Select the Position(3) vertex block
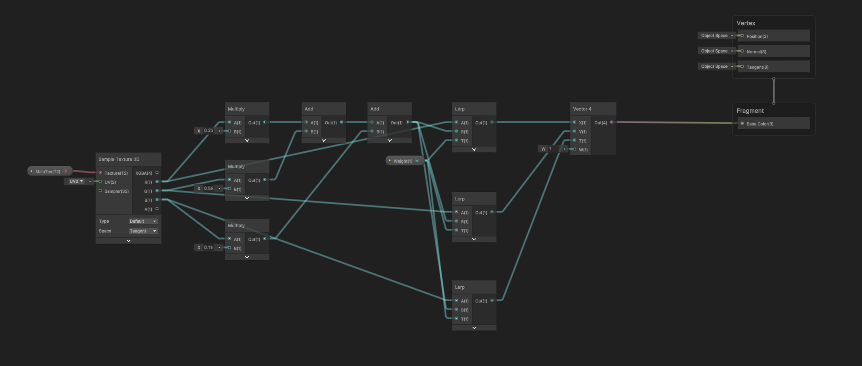862x366 pixels. pyautogui.click(x=774, y=36)
